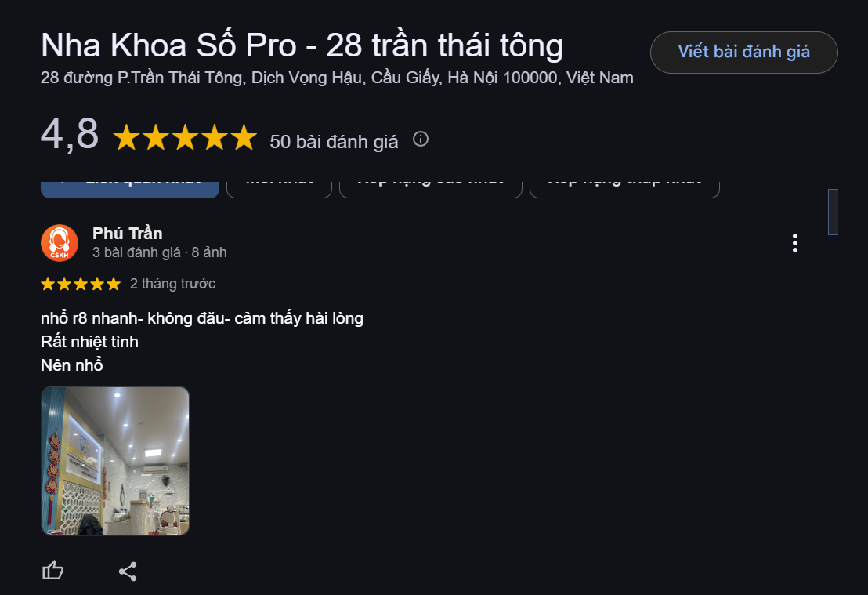Open Phú Trần's orange CSKH avatar
This screenshot has width=868, height=595.
coord(60,243)
